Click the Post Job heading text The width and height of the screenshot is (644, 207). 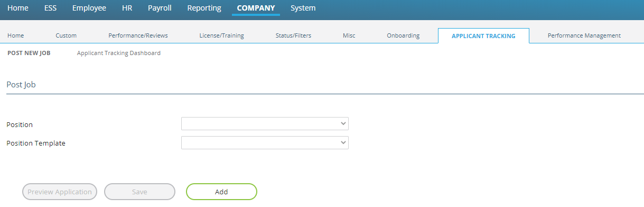click(21, 84)
